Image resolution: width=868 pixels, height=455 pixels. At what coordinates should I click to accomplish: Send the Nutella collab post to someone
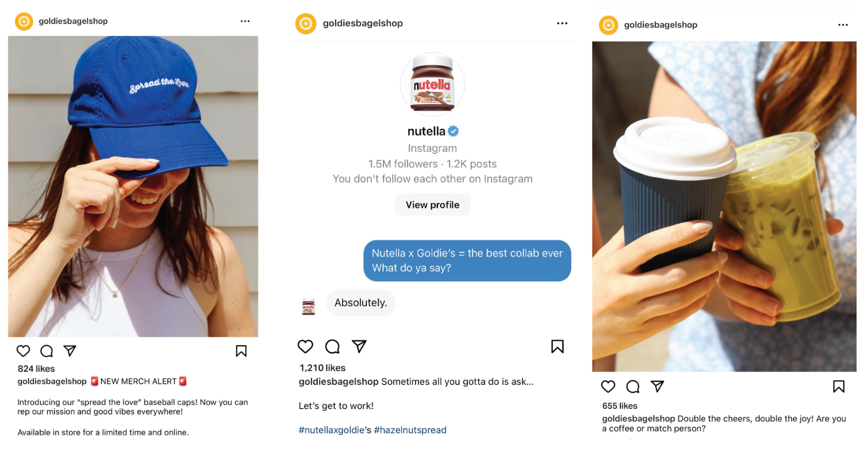pos(359,346)
